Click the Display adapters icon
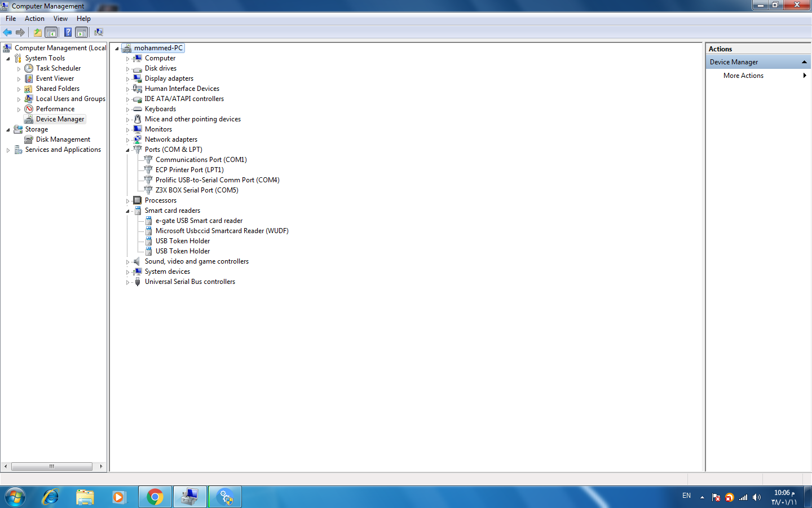This screenshot has width=812, height=508. (138, 78)
